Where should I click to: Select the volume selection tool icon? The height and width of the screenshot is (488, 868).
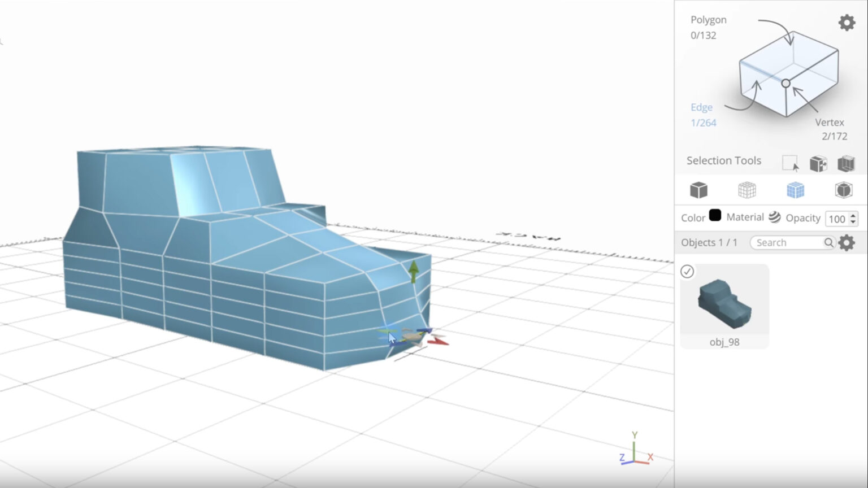tap(847, 163)
